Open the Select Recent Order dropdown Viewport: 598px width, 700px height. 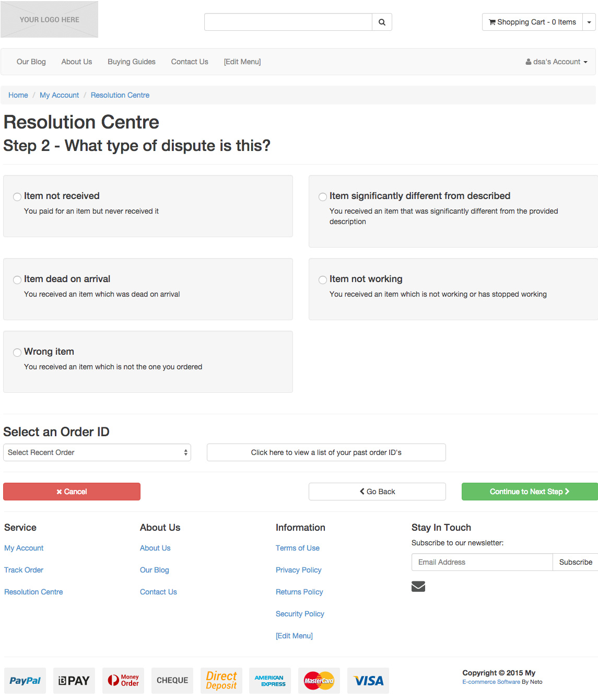[97, 452]
